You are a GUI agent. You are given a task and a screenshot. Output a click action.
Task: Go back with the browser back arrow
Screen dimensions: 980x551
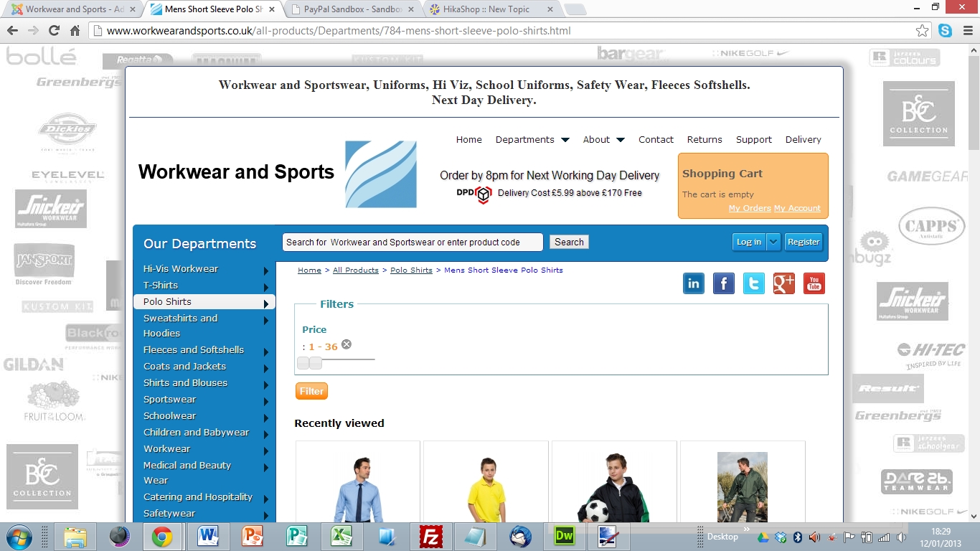13,31
